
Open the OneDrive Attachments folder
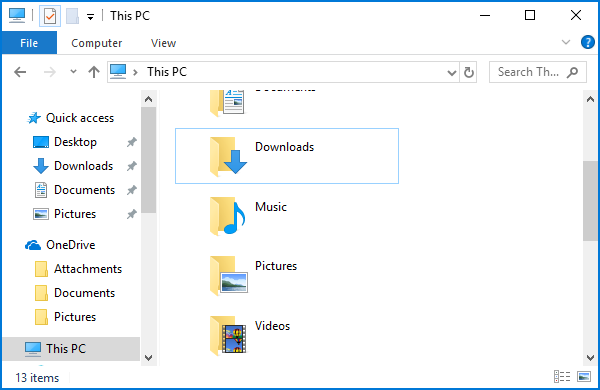[88, 269]
